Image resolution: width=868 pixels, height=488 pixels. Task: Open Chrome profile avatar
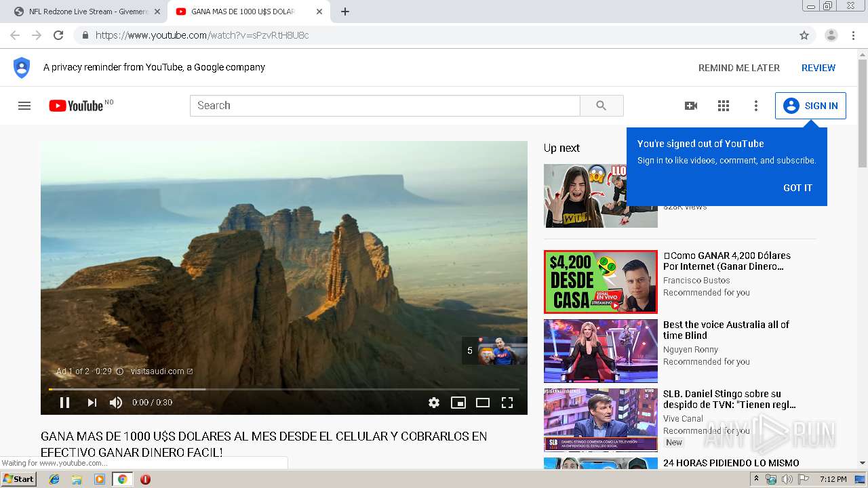pyautogui.click(x=831, y=35)
